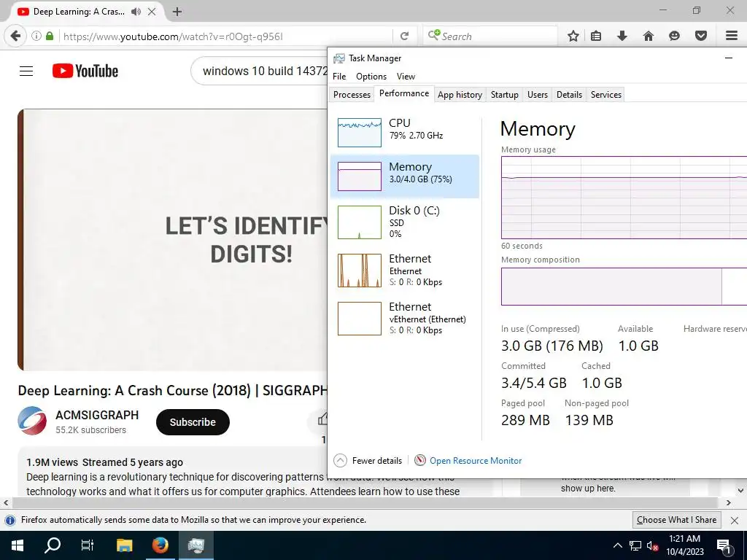Select Disk 0 (C:) performance entry
This screenshot has height=560, width=747.
click(404, 222)
